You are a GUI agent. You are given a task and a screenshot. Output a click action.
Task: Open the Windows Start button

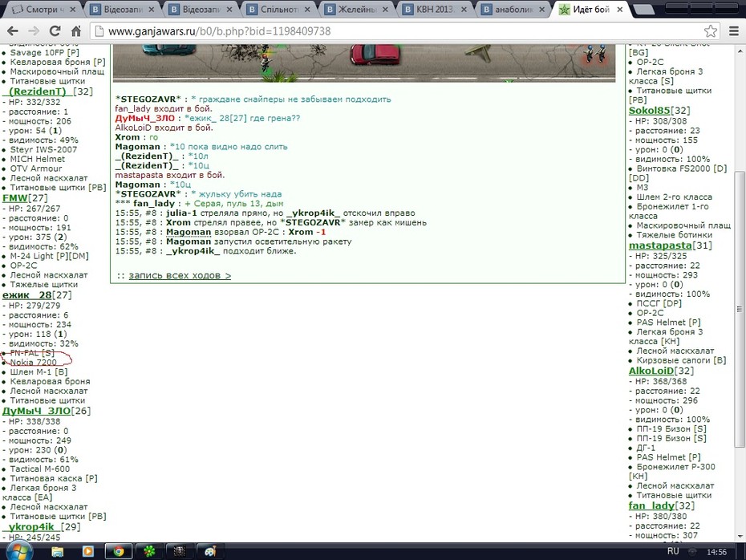coord(19,551)
